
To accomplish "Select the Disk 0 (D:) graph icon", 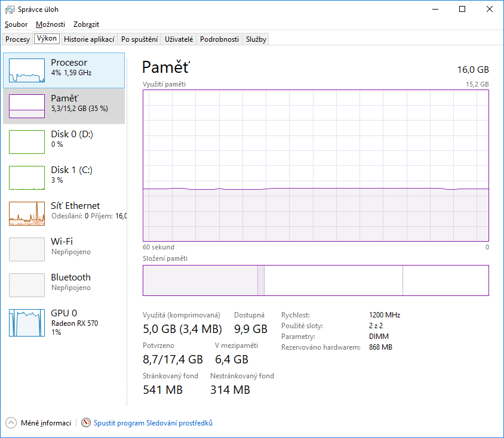I will pos(27,142).
